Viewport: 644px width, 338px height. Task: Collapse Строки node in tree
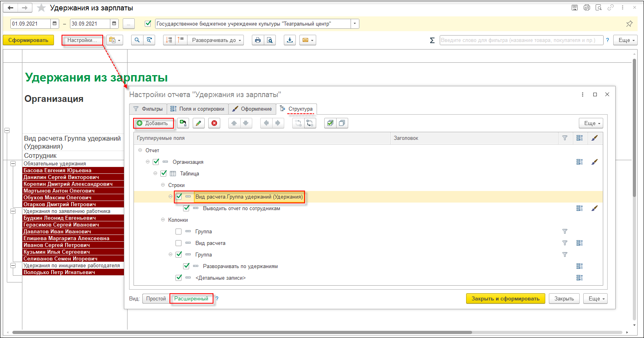click(163, 185)
